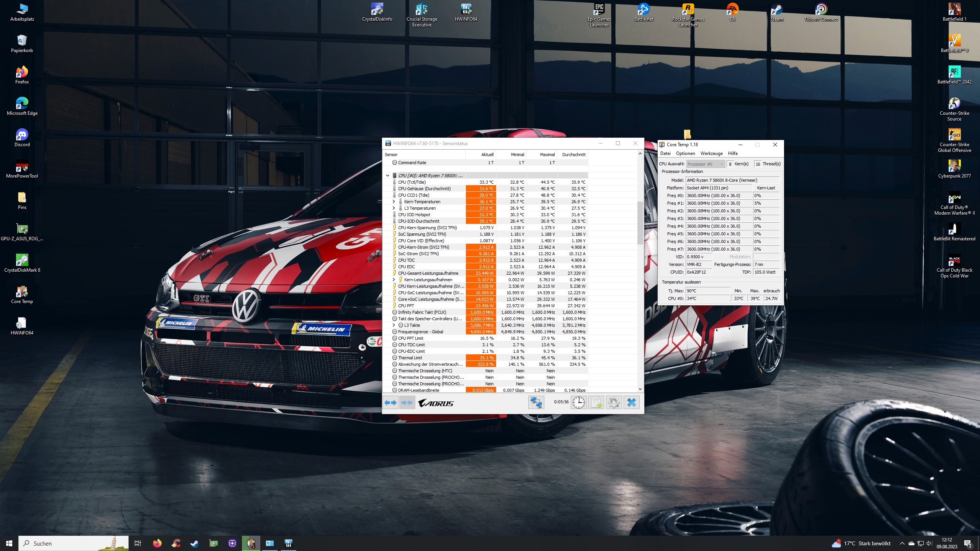Click the Maximal column header
Viewport: 980px width, 551px height.
(547, 155)
